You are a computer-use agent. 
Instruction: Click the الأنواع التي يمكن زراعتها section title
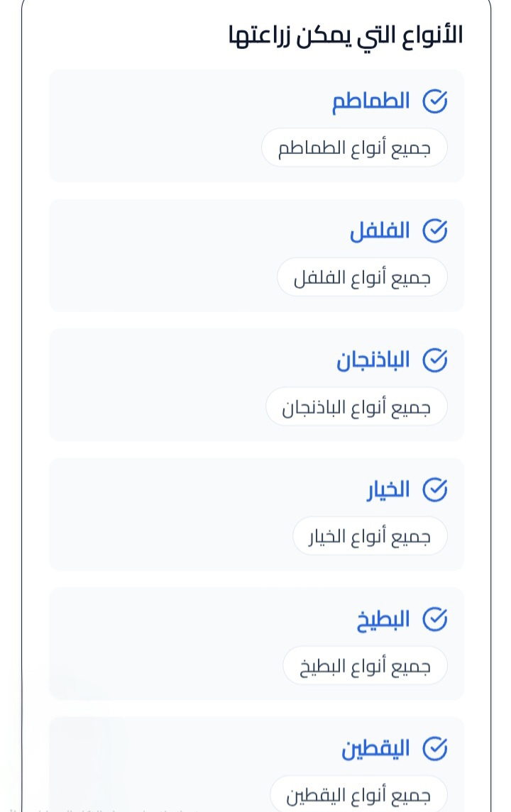(346, 36)
